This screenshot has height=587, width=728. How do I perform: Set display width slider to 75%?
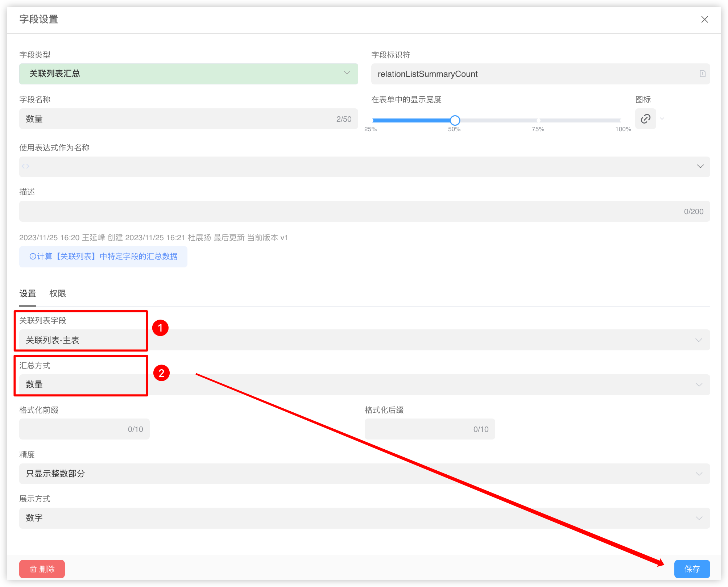(x=538, y=120)
